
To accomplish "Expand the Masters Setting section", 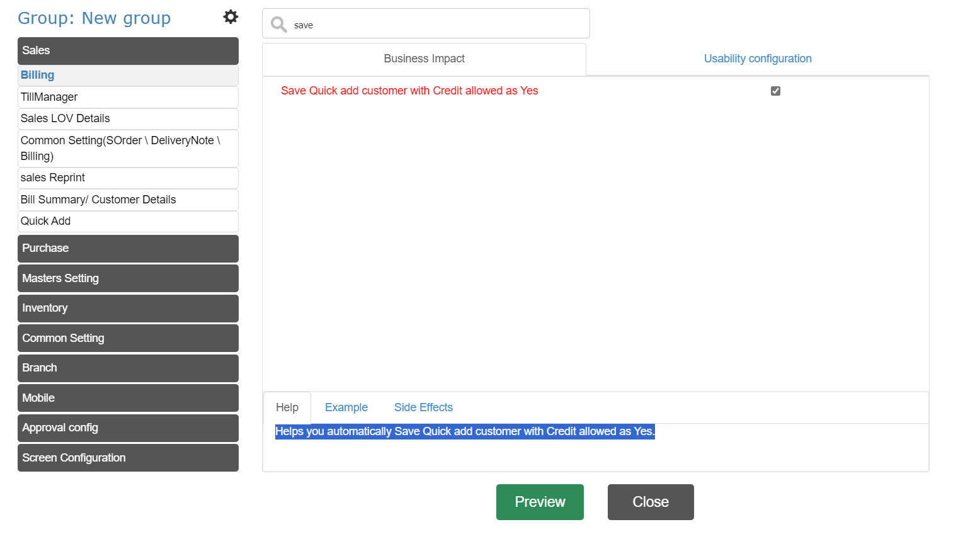I will click(x=128, y=278).
